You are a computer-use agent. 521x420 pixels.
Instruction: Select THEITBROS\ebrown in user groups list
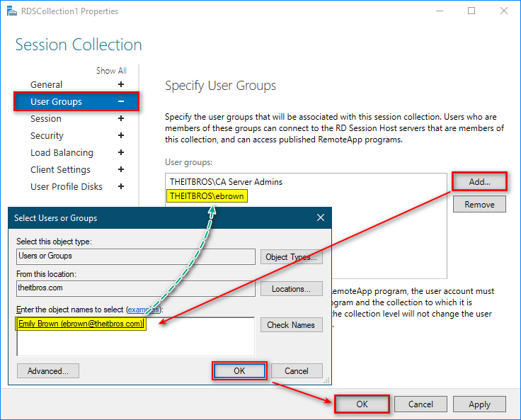click(x=207, y=196)
